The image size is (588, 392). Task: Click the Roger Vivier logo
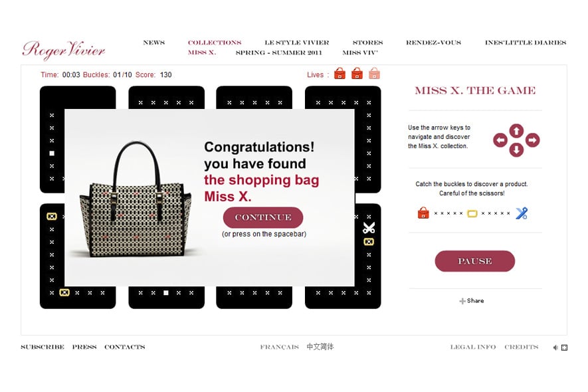click(x=64, y=50)
